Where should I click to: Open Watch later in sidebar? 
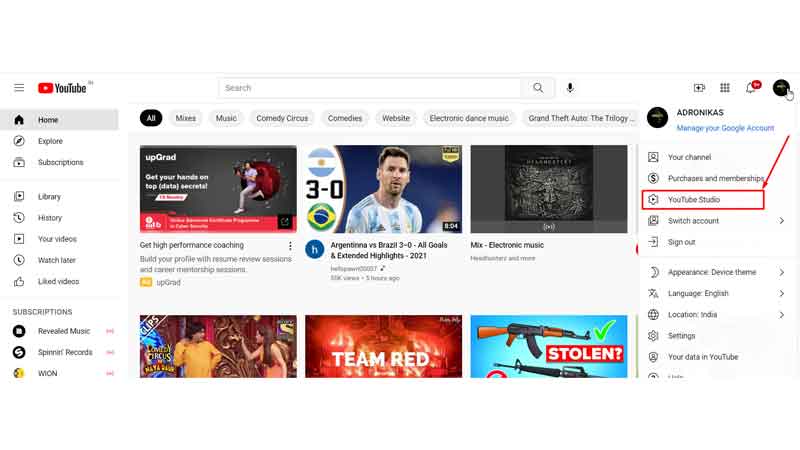[59, 260]
